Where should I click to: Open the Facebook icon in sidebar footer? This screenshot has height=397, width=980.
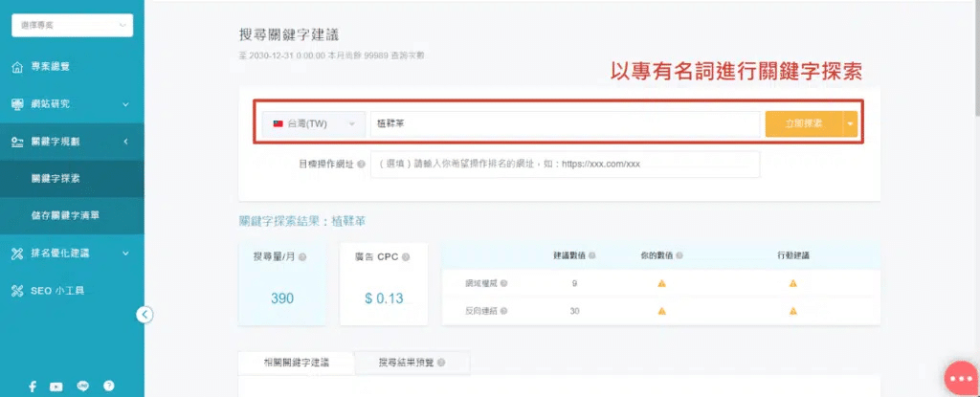[x=33, y=386]
